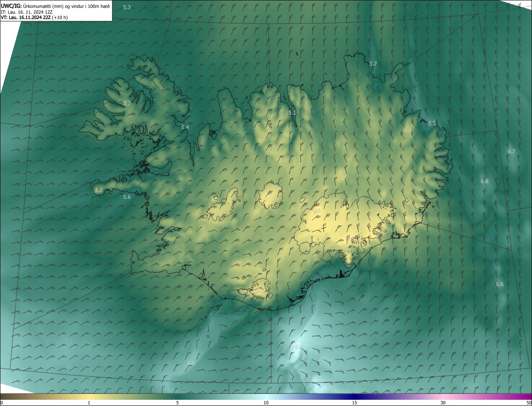532x406 pixels.
Task: Click the 1.2 value label on the central glacier
Action: point(268,197)
